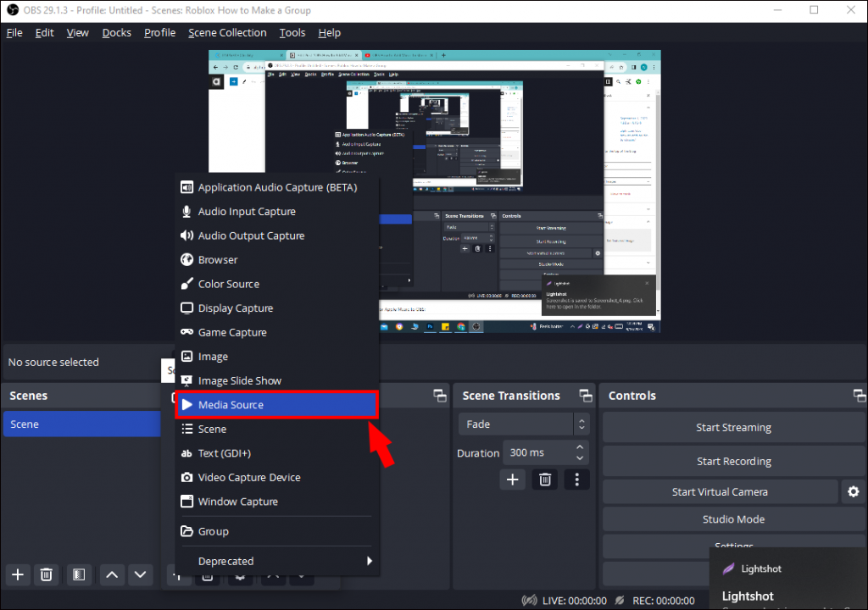Add a new transition with the plus icon
Image resolution: width=868 pixels, height=610 pixels.
tap(512, 480)
